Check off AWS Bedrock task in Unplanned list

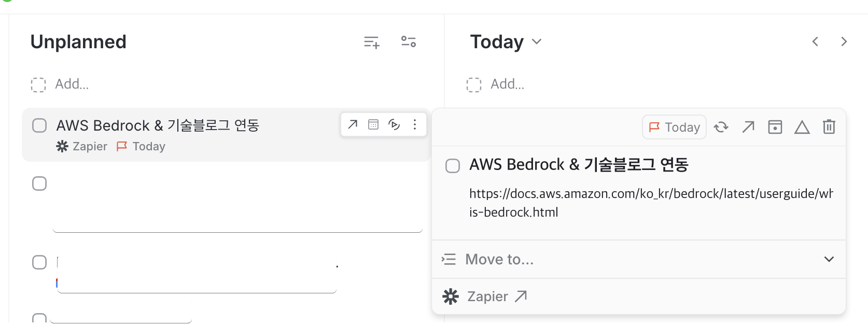pos(39,125)
